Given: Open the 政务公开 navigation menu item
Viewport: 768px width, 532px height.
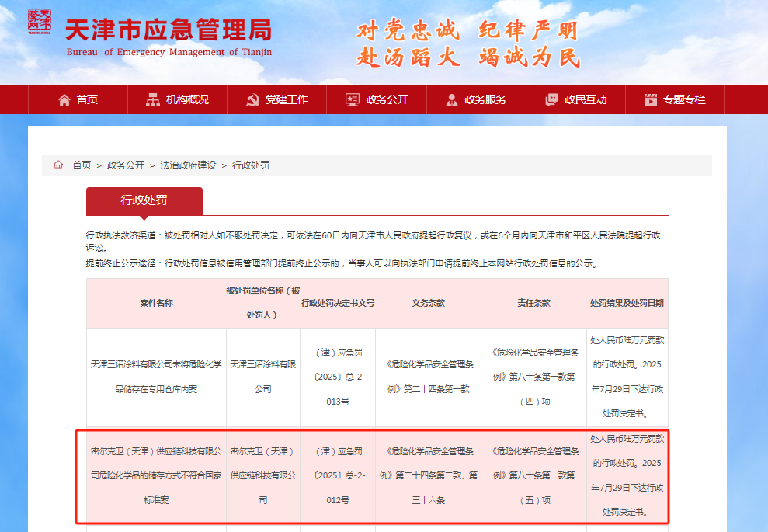Looking at the screenshot, I should tap(377, 100).
